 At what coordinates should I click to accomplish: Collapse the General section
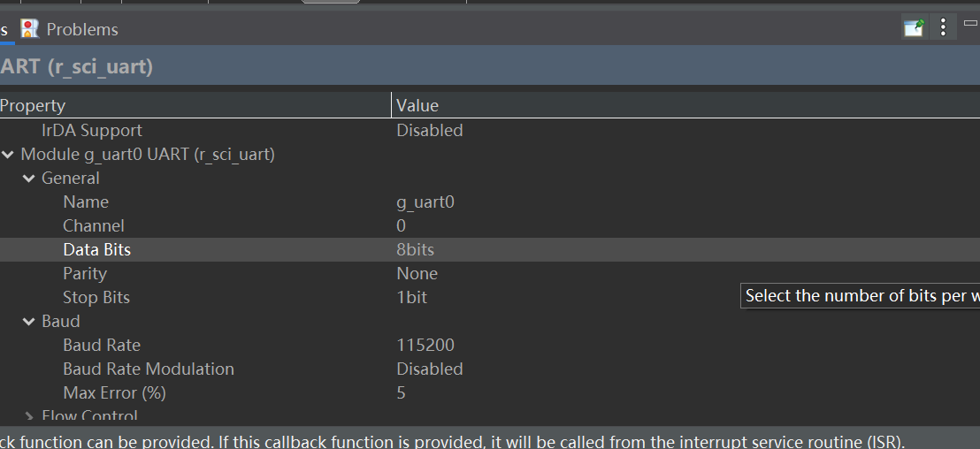point(29,178)
